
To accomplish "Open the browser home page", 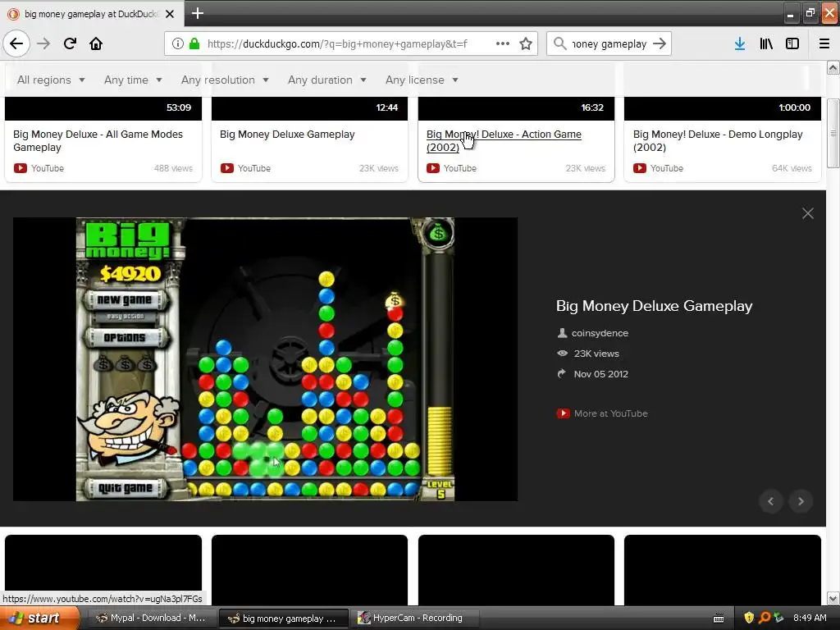I will (x=96, y=43).
